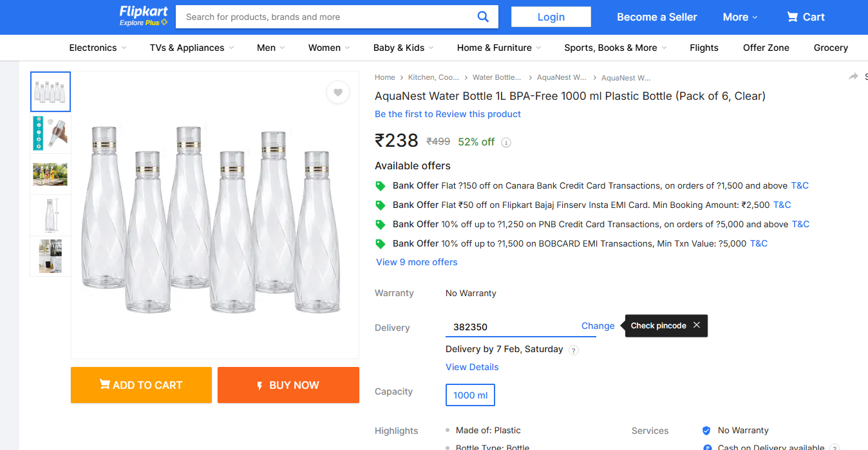Click delivery date help question icon
This screenshot has height=450, width=868.
(x=574, y=350)
